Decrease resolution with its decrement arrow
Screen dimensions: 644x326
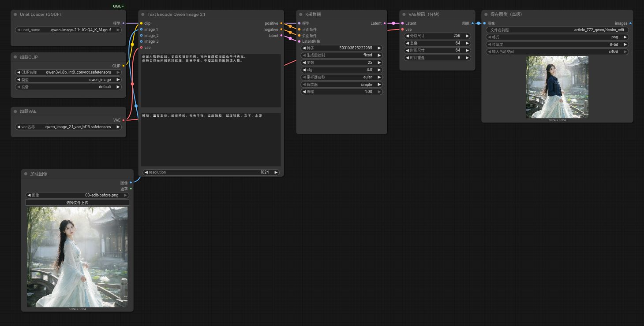(146, 172)
